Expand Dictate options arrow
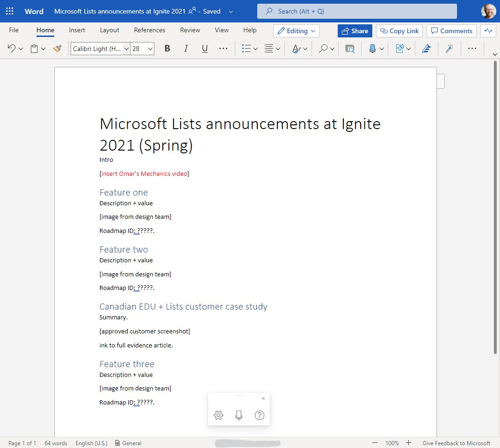The height and width of the screenshot is (448, 500). coord(382,49)
